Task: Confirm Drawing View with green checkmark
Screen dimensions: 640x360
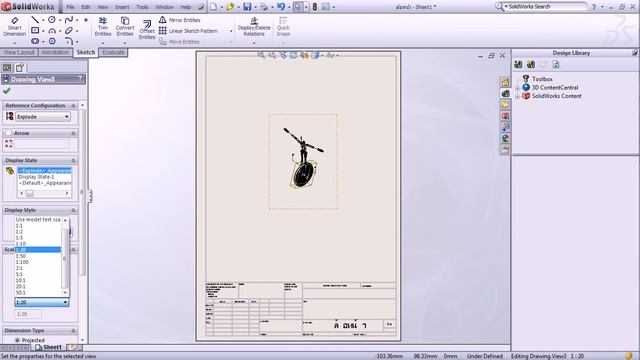Action: tap(7, 91)
